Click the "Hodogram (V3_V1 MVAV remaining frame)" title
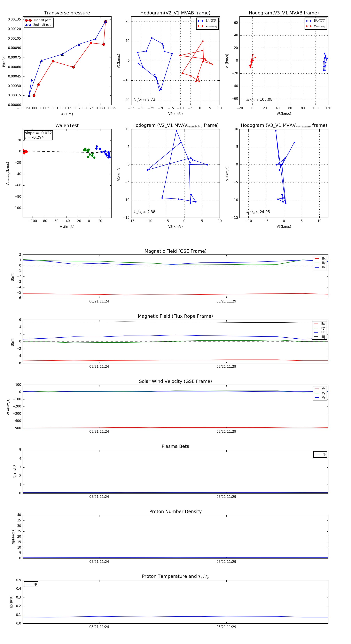Screen dimensions: 351x644 (x=284, y=125)
